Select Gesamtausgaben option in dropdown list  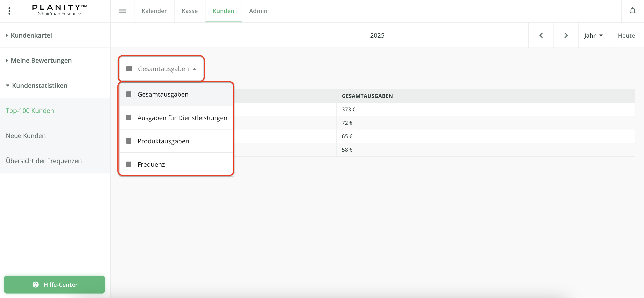(163, 95)
